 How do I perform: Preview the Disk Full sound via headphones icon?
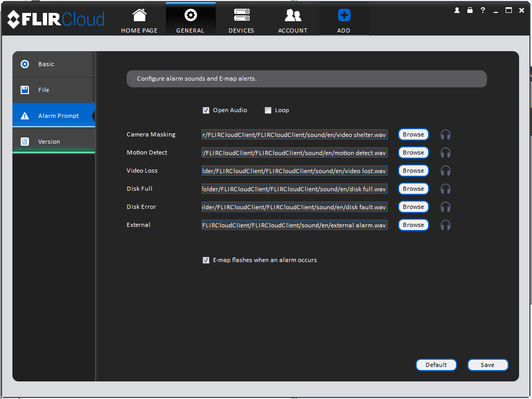click(x=445, y=189)
